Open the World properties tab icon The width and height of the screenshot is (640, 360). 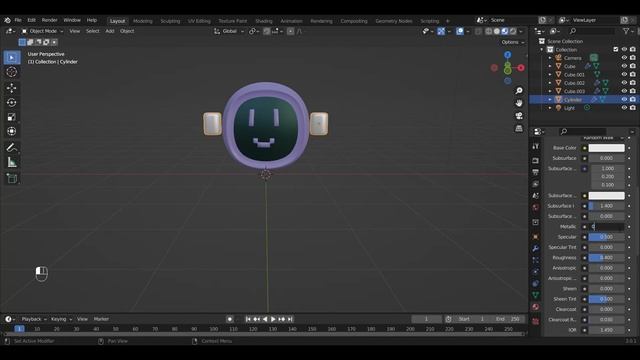536,207
